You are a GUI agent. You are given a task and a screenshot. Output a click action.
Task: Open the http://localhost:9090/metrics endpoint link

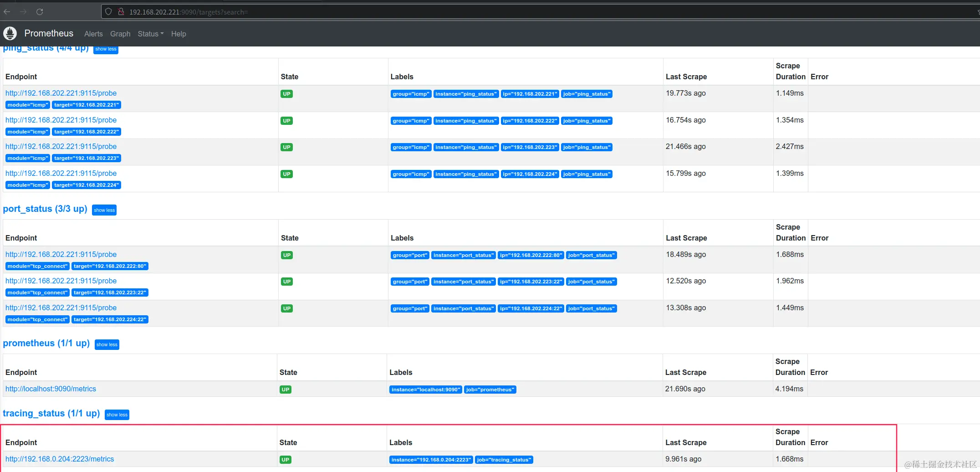point(51,389)
